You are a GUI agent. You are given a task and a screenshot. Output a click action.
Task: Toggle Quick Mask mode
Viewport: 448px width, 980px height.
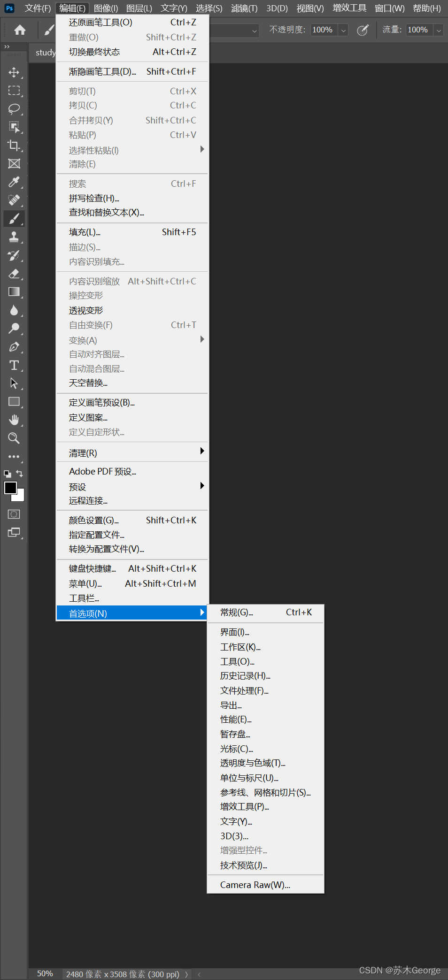click(14, 514)
